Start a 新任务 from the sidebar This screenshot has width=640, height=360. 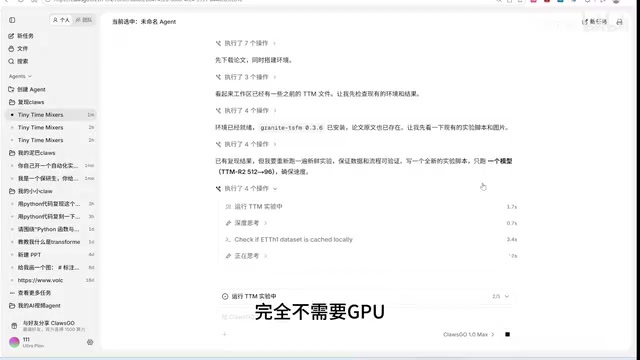(21, 36)
